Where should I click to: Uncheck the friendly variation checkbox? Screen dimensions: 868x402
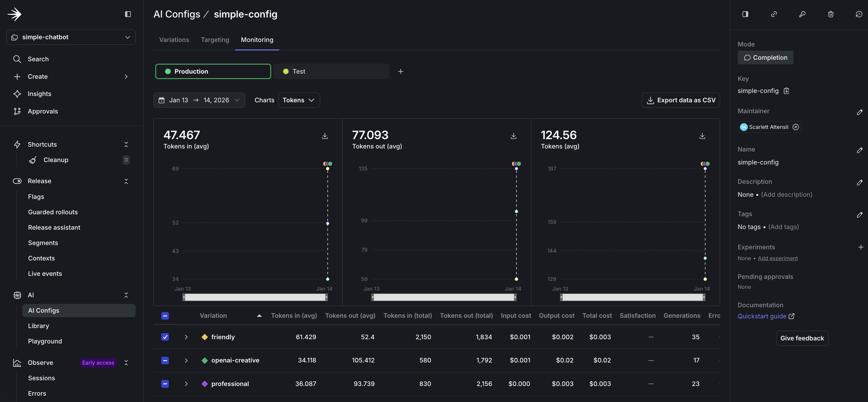click(165, 337)
